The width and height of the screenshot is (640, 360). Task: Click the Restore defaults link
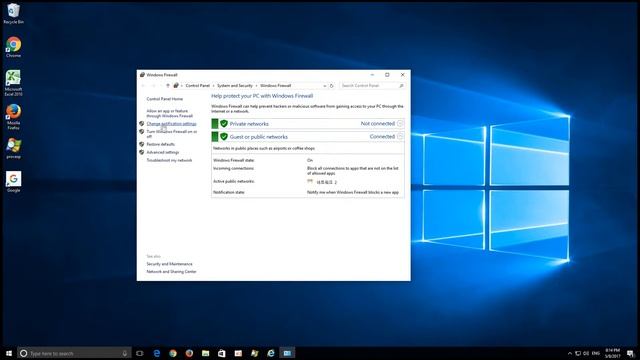pyautogui.click(x=160, y=144)
